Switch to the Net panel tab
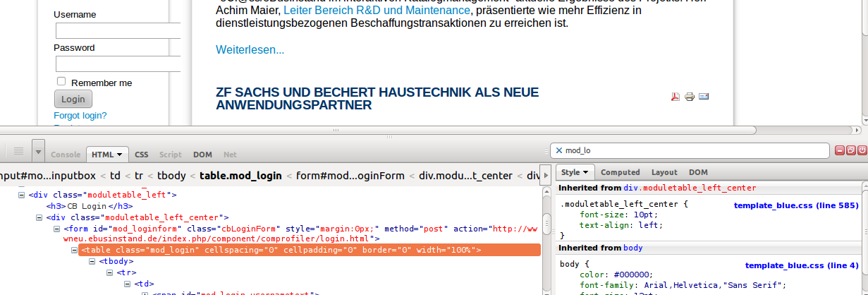868x295 pixels. pos(230,154)
